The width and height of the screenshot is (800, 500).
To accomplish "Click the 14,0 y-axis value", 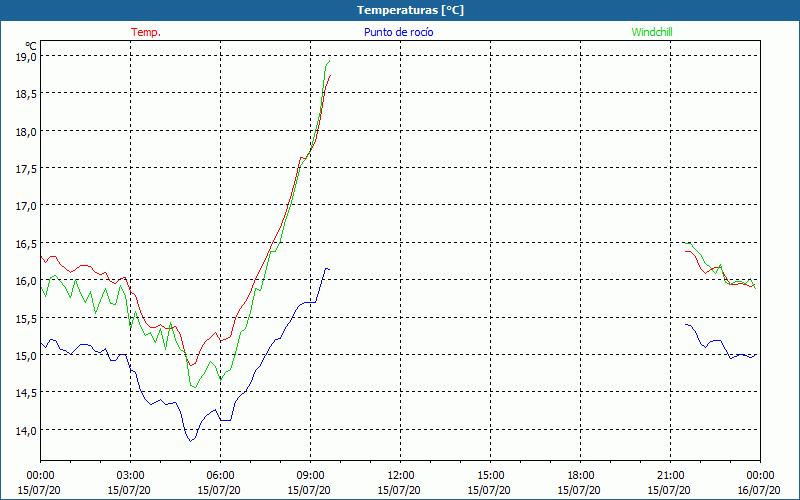I will tap(26, 430).
